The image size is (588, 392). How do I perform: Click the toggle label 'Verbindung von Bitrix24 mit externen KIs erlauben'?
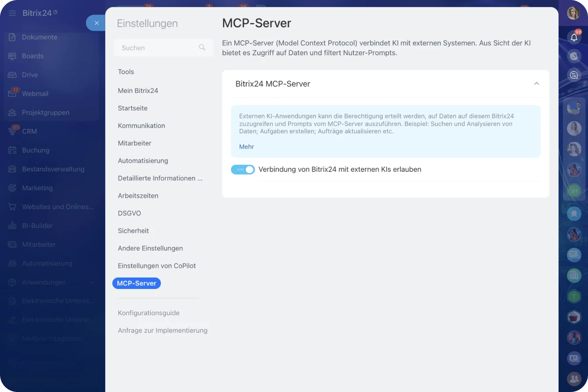[x=340, y=170]
